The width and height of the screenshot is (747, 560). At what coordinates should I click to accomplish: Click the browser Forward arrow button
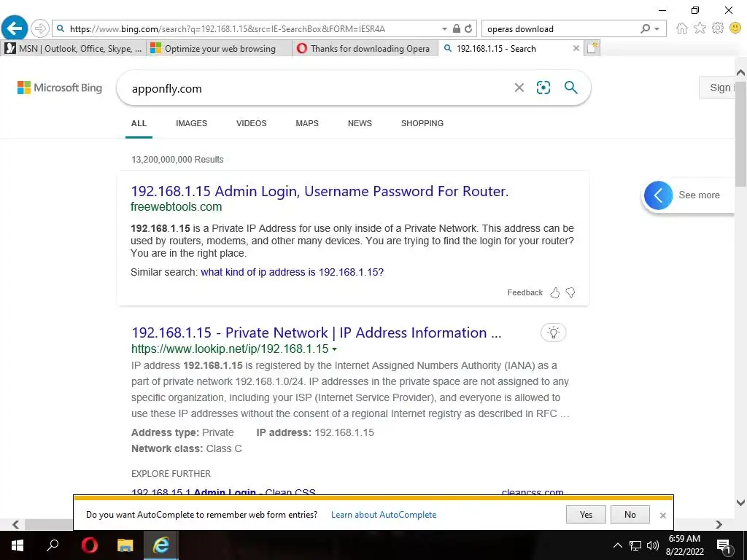coord(40,28)
